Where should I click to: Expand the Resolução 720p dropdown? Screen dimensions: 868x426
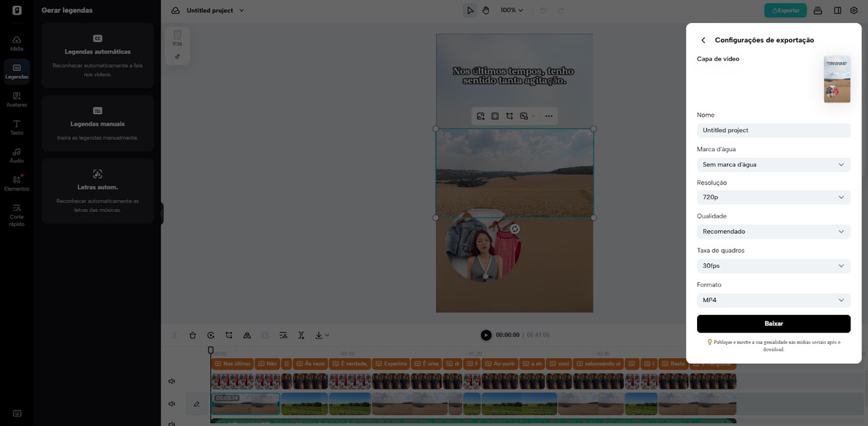(773, 197)
